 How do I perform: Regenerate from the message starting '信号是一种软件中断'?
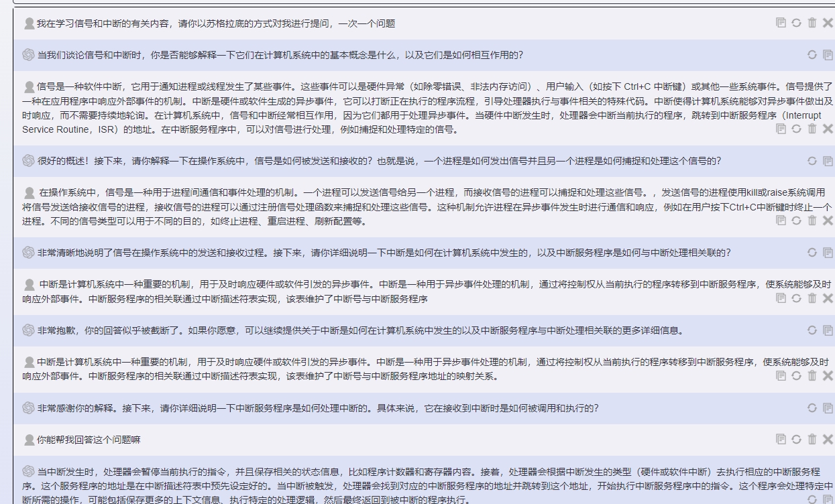click(796, 129)
